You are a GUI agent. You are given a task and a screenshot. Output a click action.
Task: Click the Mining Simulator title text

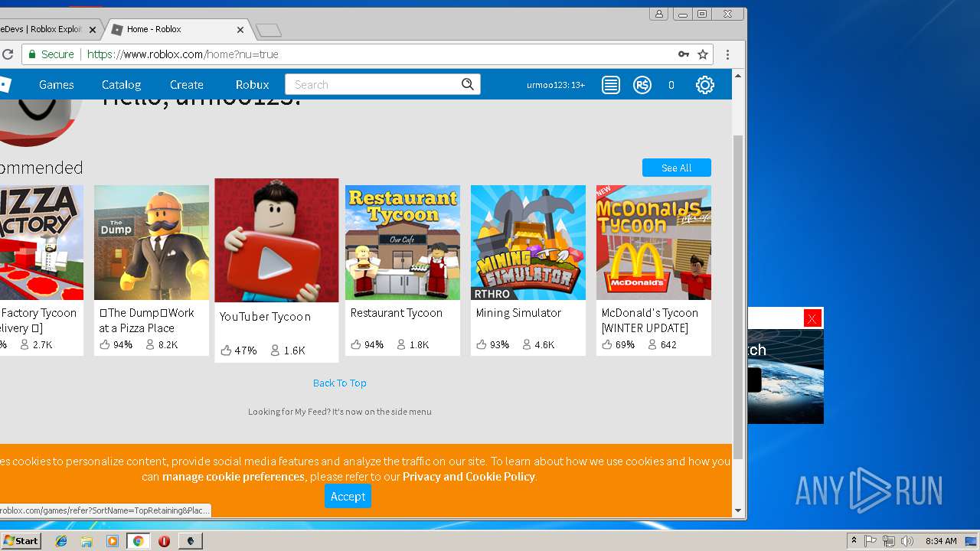(x=518, y=312)
